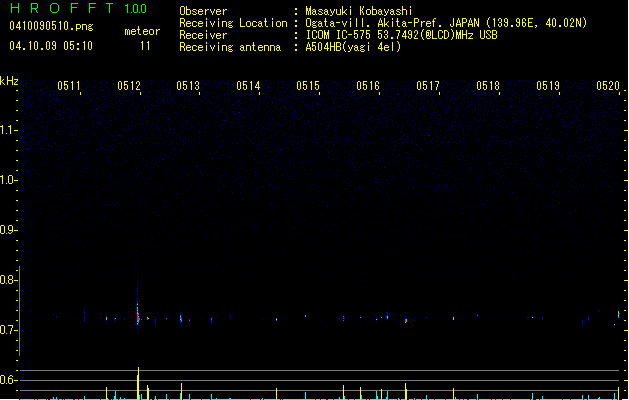629x400 pixels.
Task: Click the 1.0 kHz axis label
Action: (x=8, y=180)
